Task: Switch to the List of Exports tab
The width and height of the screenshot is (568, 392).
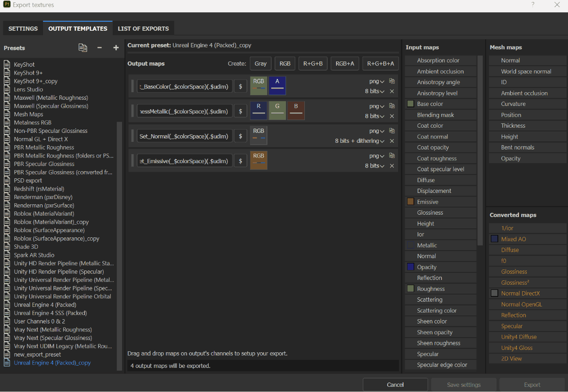Action: (143, 28)
